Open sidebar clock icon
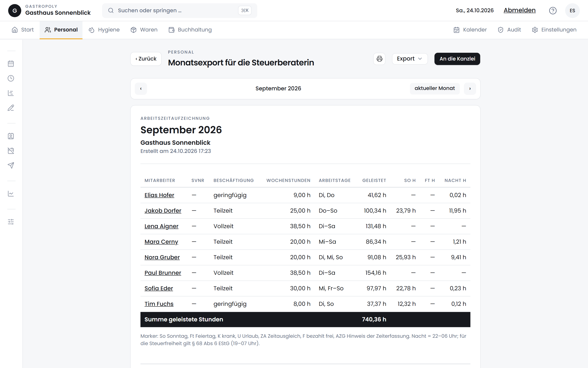This screenshot has height=368, width=588. (11, 78)
